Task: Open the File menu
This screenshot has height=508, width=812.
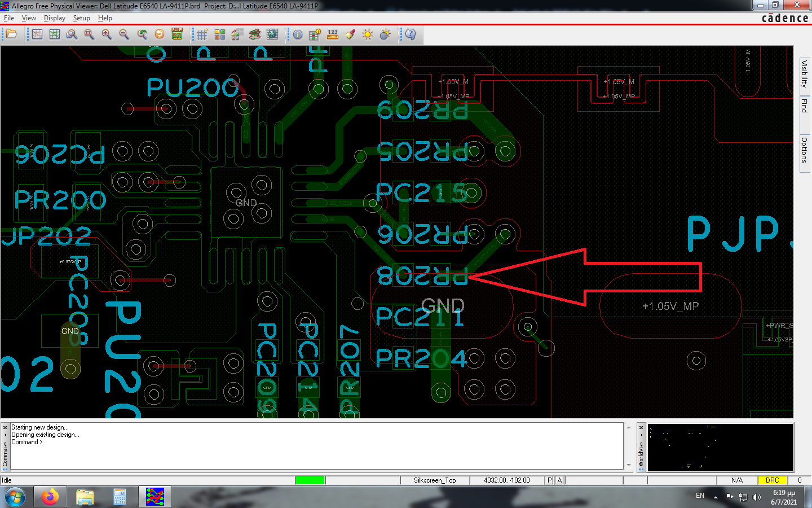Action: tap(9, 18)
